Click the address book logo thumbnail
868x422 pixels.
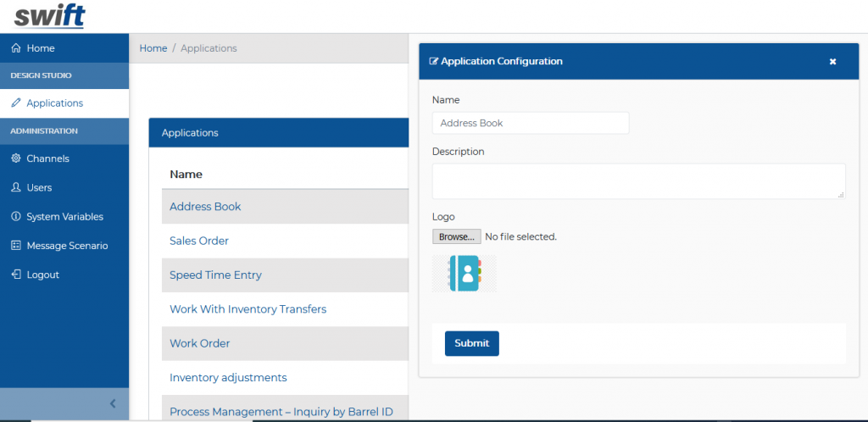465,274
